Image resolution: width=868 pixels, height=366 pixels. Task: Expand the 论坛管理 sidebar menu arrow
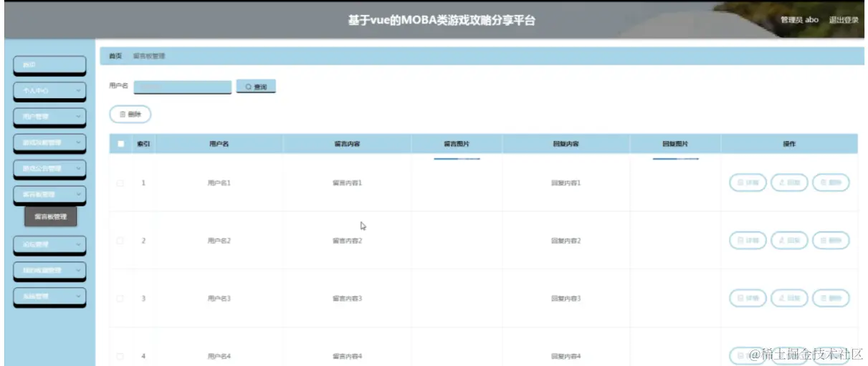pos(77,244)
